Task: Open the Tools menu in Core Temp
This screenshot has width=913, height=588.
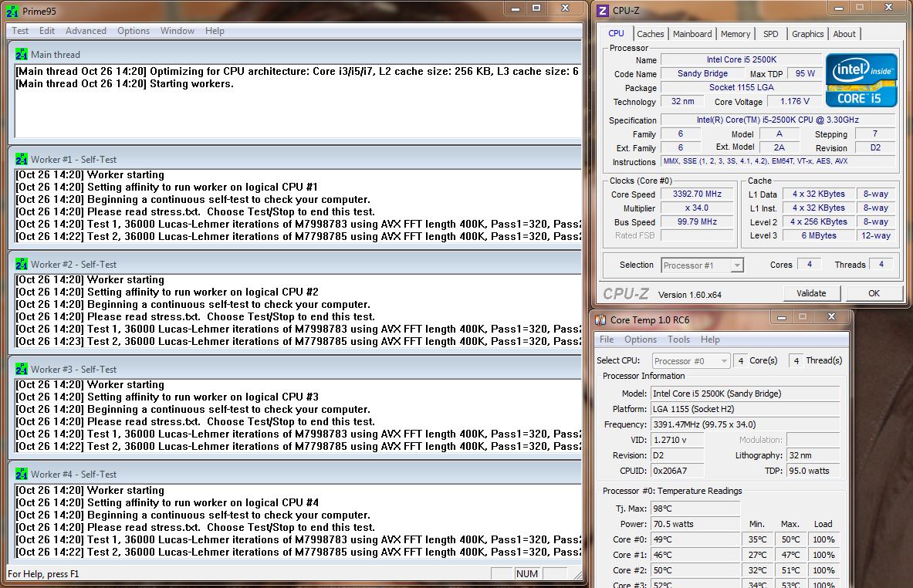Action: 678,340
